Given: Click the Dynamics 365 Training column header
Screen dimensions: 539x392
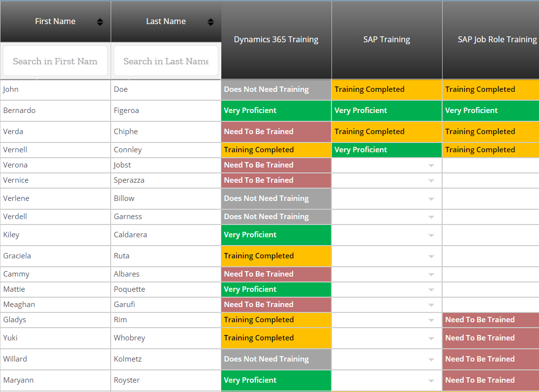Looking at the screenshot, I should click(x=276, y=39).
